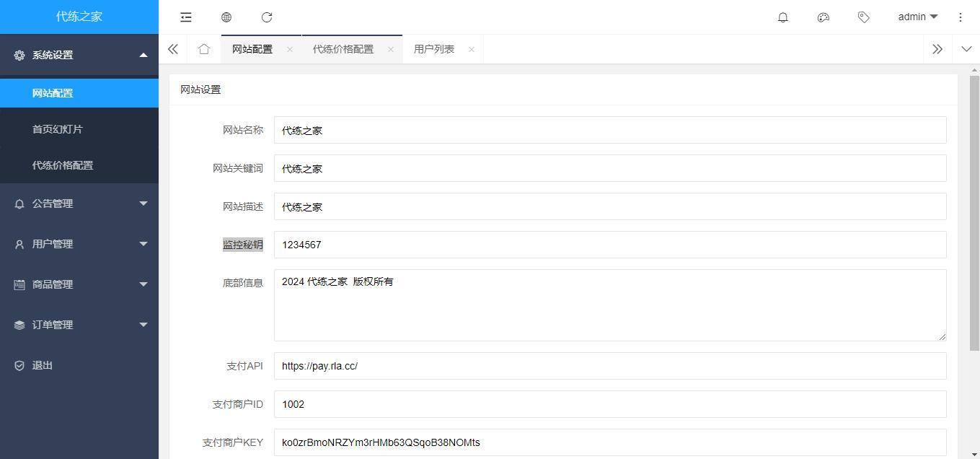This screenshot has height=459, width=980.
Task: Click the store icon beside 商品管理
Action: tap(19, 284)
